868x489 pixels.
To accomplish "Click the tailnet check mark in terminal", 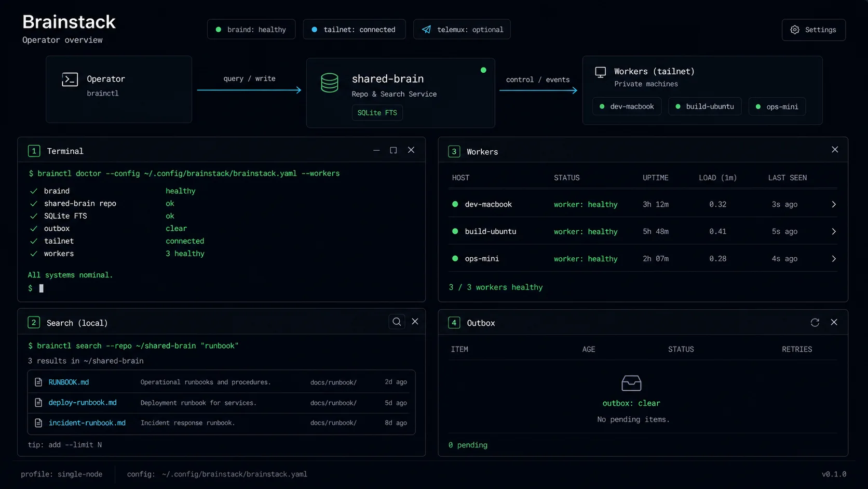I will click(34, 241).
